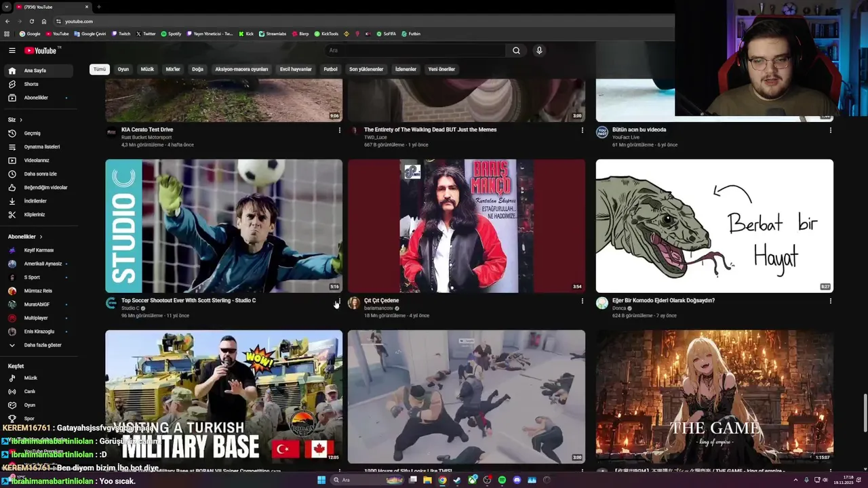This screenshot has width=868, height=488.
Task: Open Müzik under Keşfet
Action: pyautogui.click(x=39, y=378)
